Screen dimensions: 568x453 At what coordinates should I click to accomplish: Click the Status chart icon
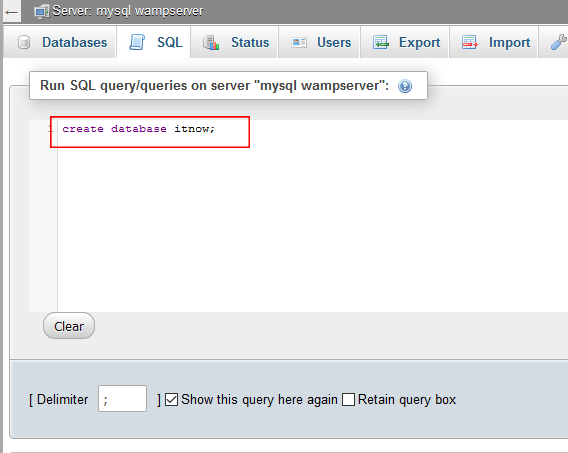coord(211,42)
